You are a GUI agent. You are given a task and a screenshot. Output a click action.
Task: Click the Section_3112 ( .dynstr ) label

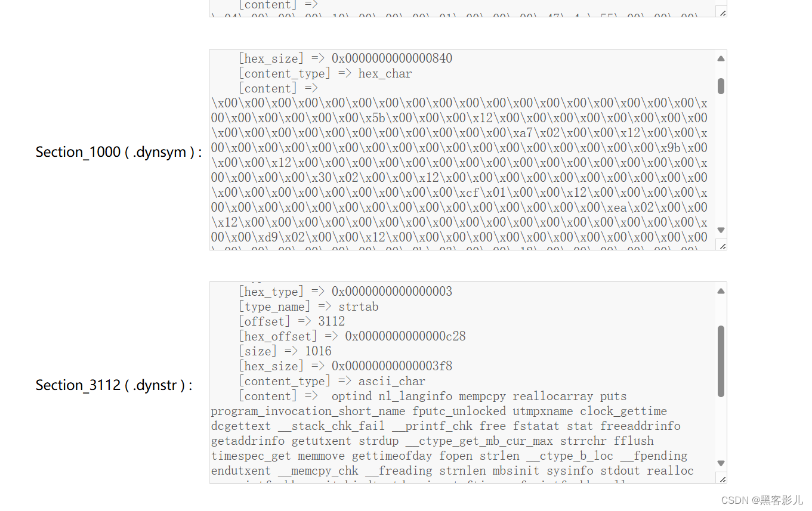click(113, 385)
